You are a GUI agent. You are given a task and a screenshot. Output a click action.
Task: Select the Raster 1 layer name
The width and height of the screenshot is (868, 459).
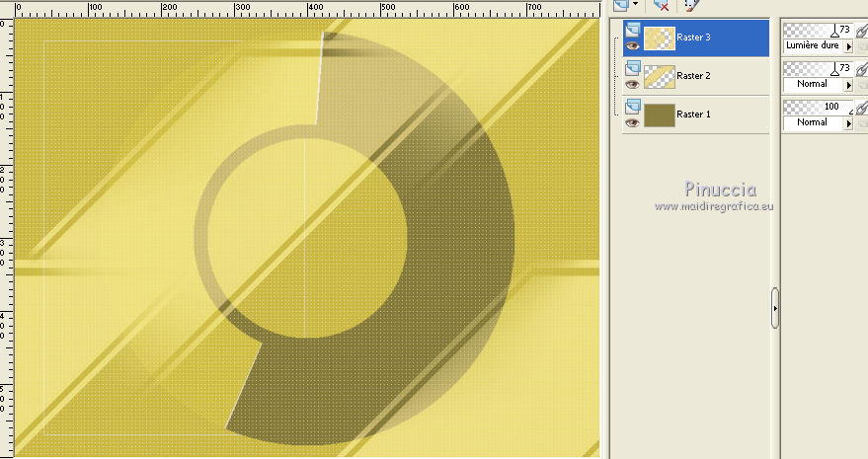tap(693, 115)
